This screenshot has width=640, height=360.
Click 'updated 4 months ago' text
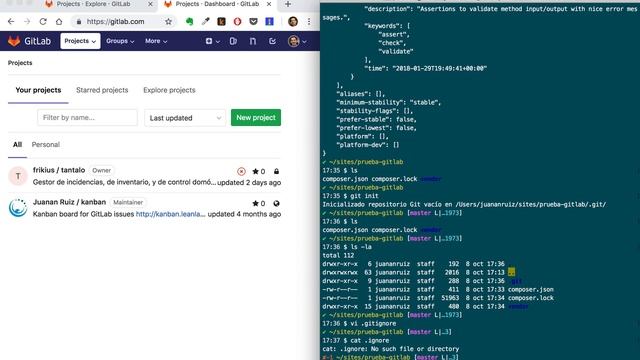click(x=244, y=214)
